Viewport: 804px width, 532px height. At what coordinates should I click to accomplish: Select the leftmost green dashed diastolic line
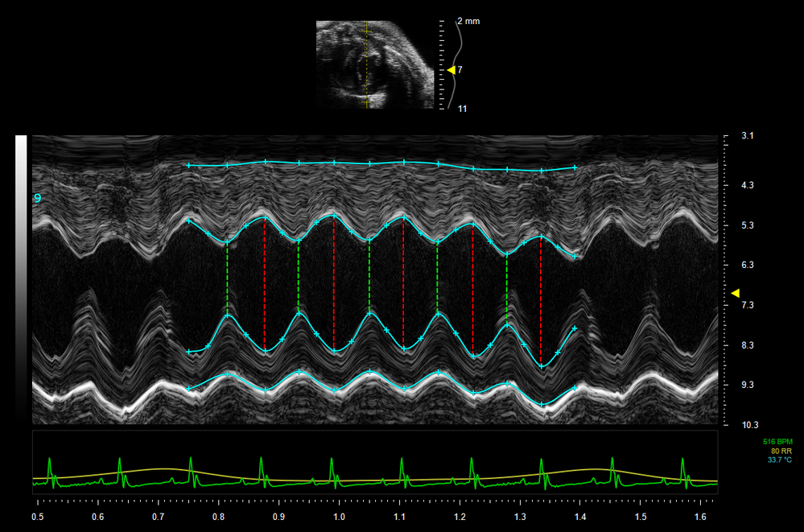coord(227,278)
